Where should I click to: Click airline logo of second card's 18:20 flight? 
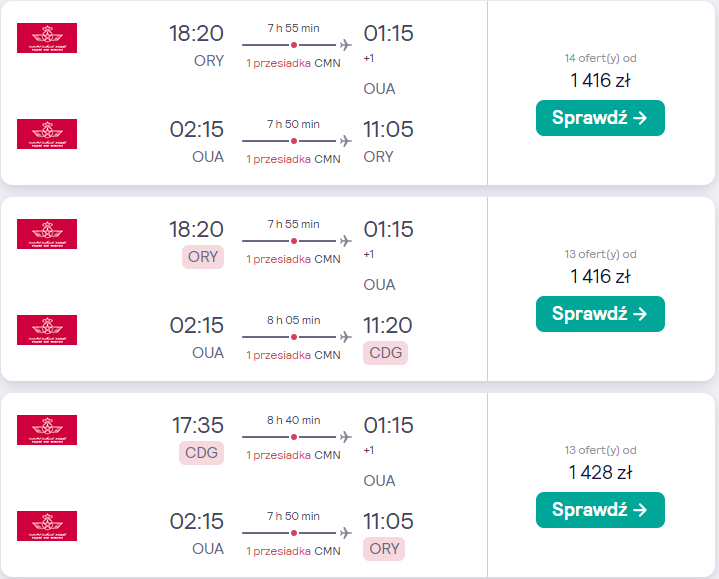coord(47,234)
